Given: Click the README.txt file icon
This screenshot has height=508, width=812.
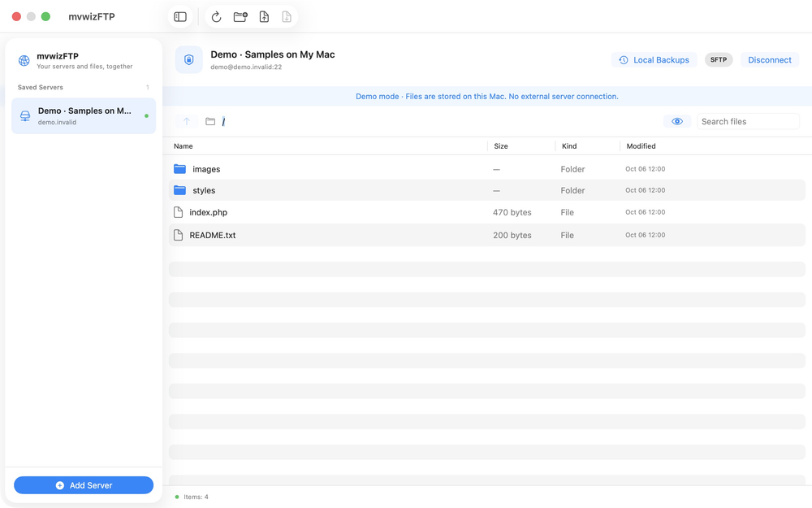Looking at the screenshot, I should 178,235.
